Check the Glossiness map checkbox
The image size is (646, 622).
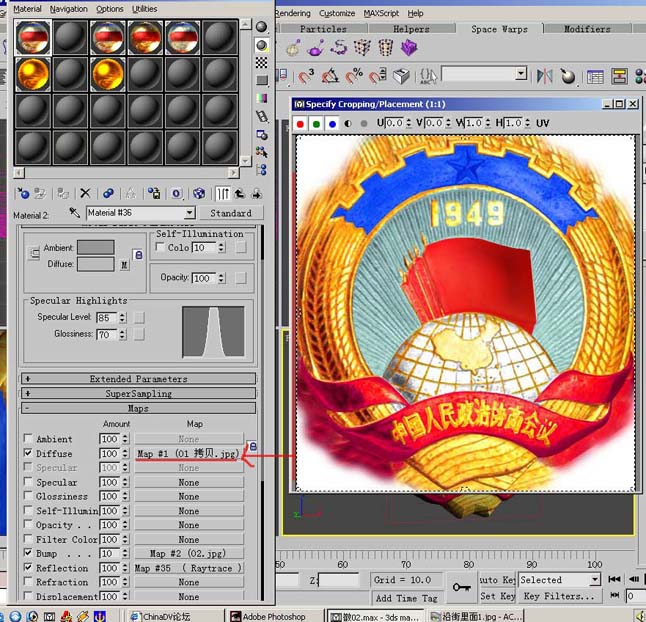(28, 496)
